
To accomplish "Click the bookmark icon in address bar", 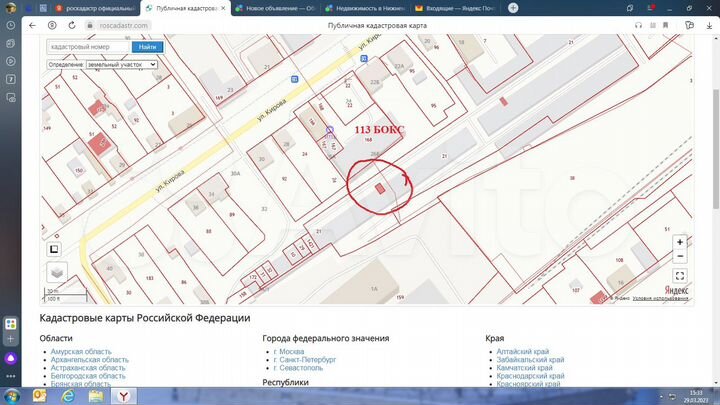I will point(665,25).
